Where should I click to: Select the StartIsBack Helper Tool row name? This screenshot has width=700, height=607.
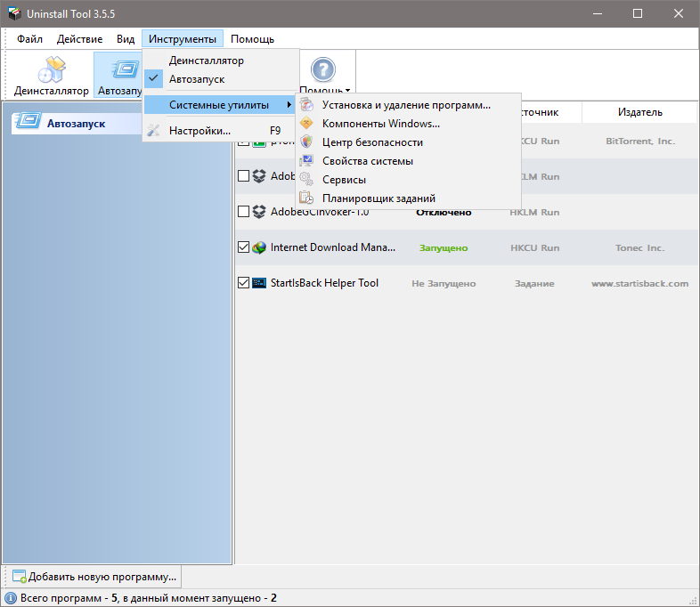pos(324,283)
